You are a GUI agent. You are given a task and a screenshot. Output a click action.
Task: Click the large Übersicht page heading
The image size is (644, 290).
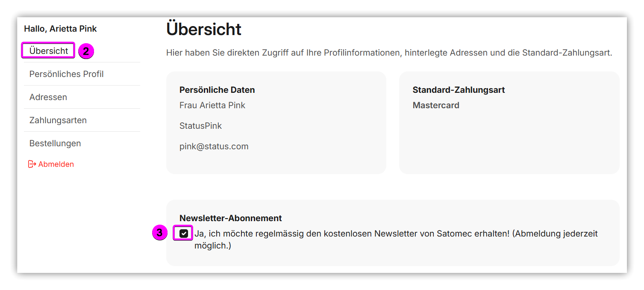point(204,29)
